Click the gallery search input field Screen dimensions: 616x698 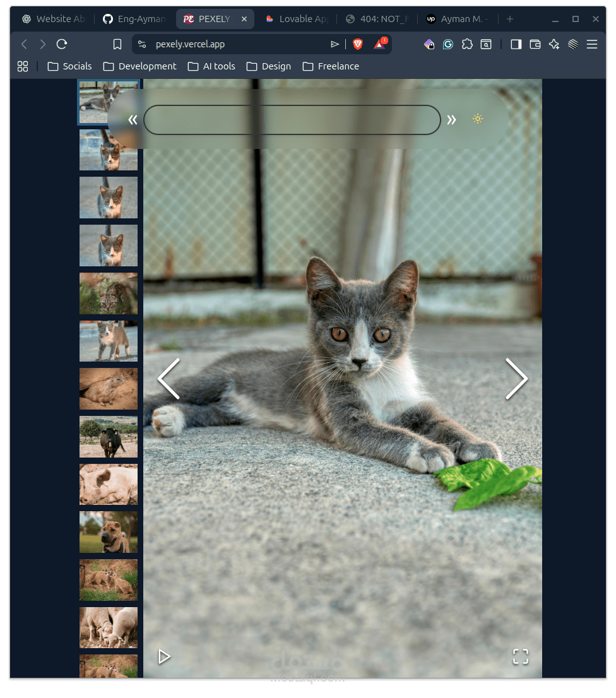coord(292,120)
